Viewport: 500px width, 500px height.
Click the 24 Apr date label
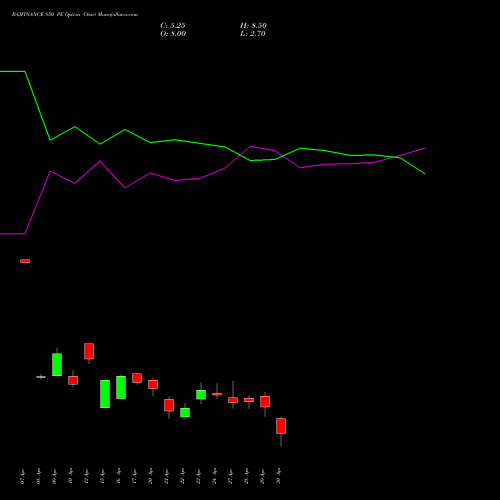215,476
